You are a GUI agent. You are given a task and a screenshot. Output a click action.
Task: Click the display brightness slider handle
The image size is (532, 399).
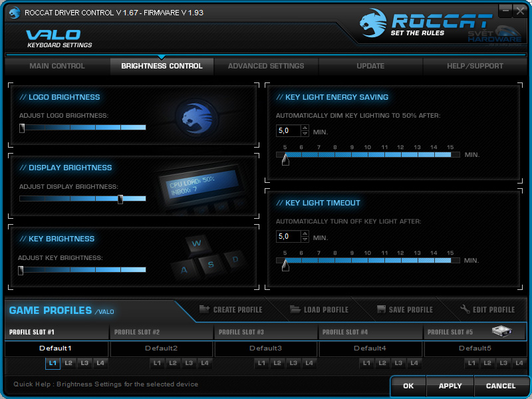click(x=120, y=199)
